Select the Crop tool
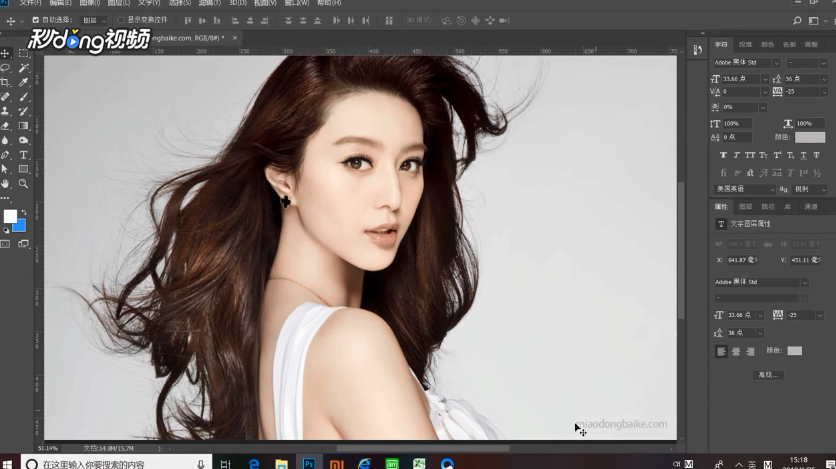The height and width of the screenshot is (469, 836). tap(5, 82)
